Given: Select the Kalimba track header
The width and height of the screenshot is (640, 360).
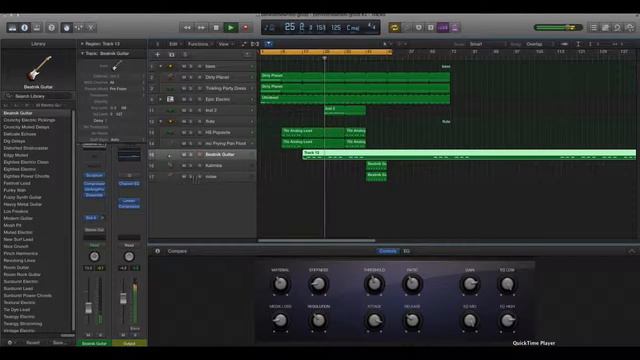Looking at the screenshot, I should click(203, 165).
